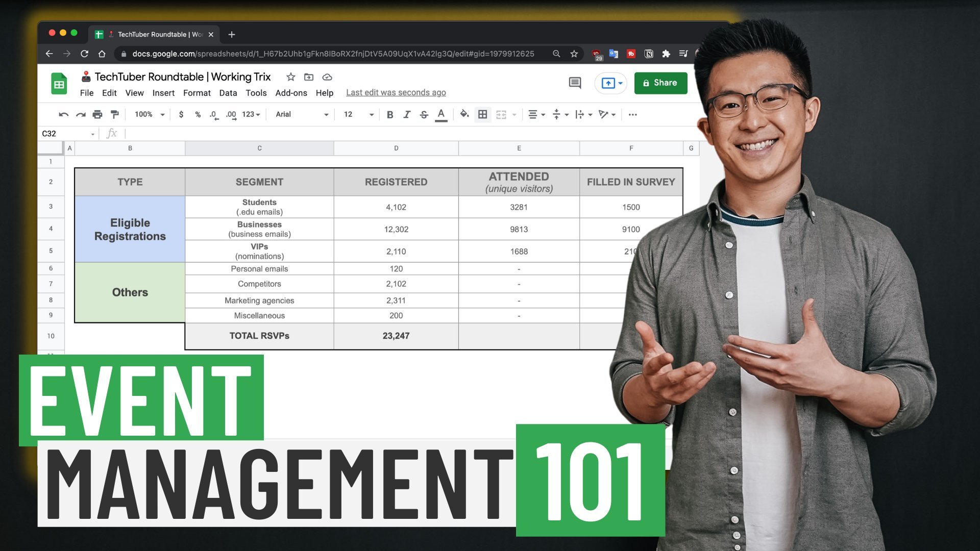
Task: Open the fill color bucket
Action: click(464, 114)
